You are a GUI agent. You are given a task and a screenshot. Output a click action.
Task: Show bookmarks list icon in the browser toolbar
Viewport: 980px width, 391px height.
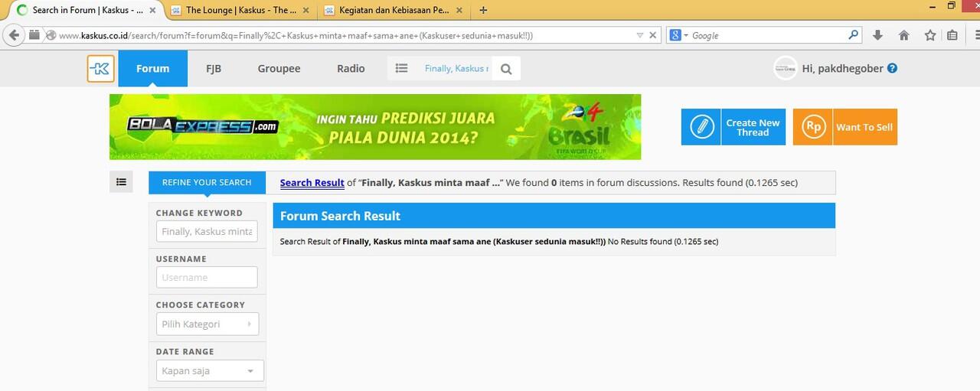(x=952, y=35)
